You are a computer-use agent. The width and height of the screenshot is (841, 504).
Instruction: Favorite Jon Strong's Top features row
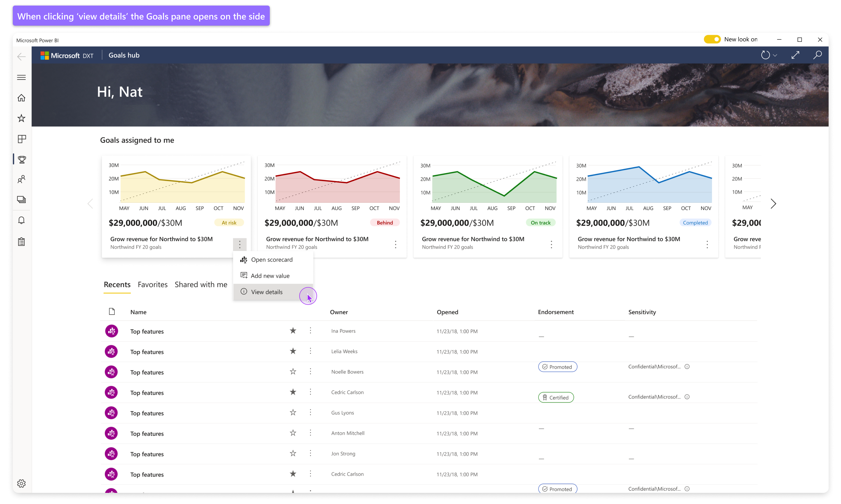pyautogui.click(x=293, y=453)
